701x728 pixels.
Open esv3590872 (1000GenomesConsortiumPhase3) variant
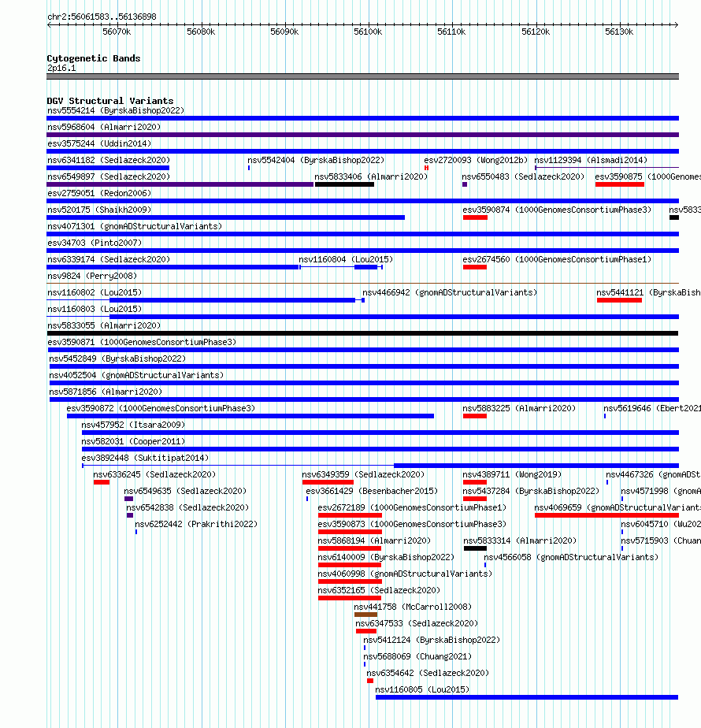click(x=161, y=409)
